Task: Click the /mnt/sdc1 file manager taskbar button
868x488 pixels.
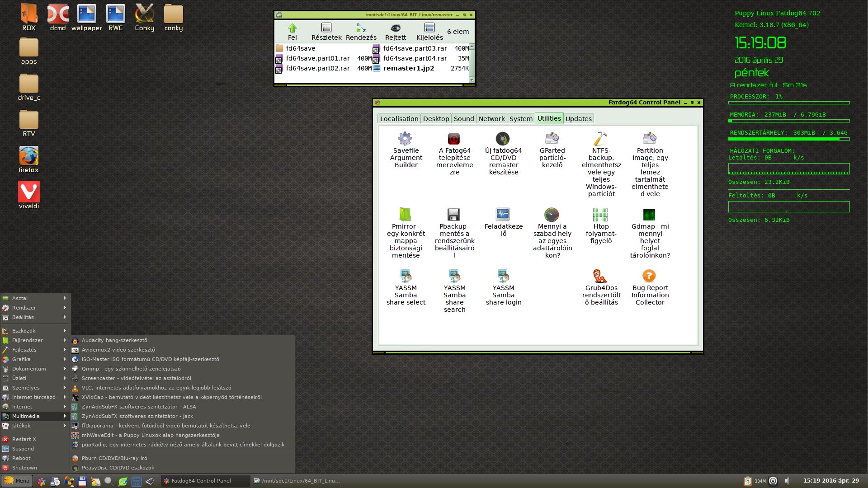Action: [x=296, y=481]
